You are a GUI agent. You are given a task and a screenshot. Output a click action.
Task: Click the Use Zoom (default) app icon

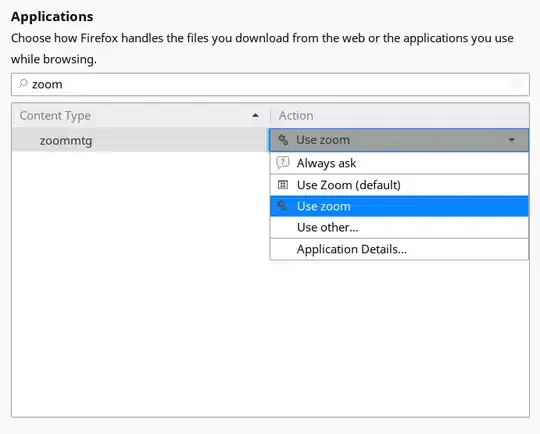pos(283,185)
